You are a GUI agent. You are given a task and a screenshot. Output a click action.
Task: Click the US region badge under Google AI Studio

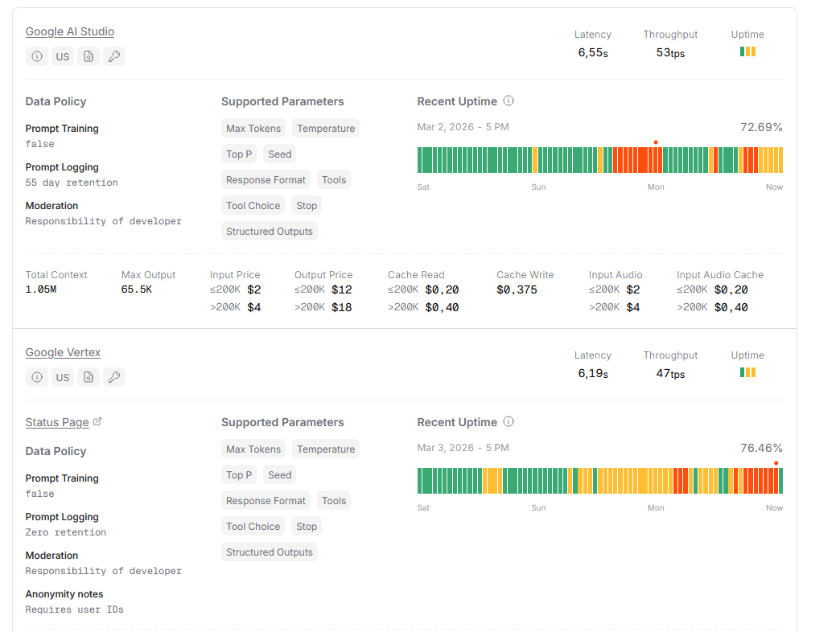62,56
